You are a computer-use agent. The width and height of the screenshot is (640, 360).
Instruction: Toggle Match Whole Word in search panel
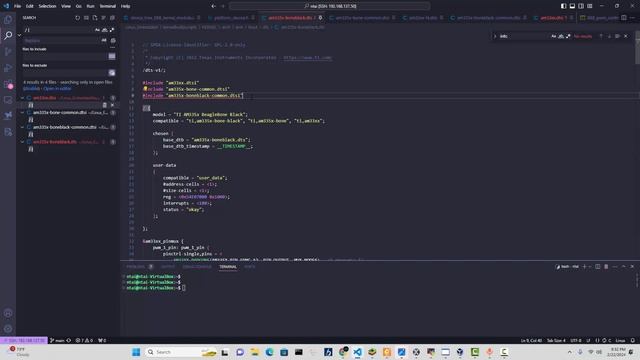click(104, 30)
